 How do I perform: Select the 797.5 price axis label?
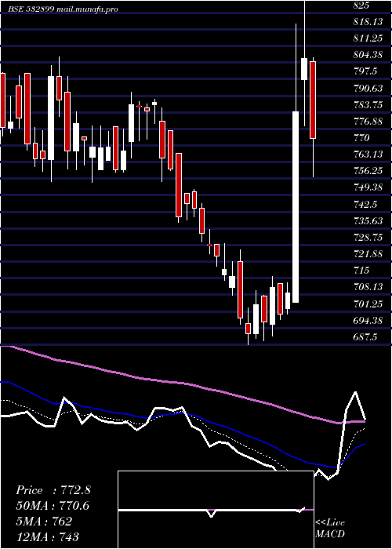(365, 71)
